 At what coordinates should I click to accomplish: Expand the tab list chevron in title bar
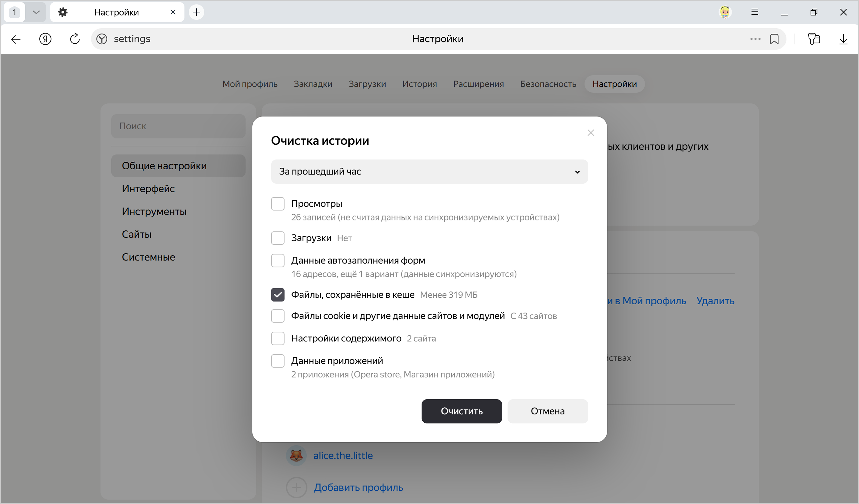[36, 12]
